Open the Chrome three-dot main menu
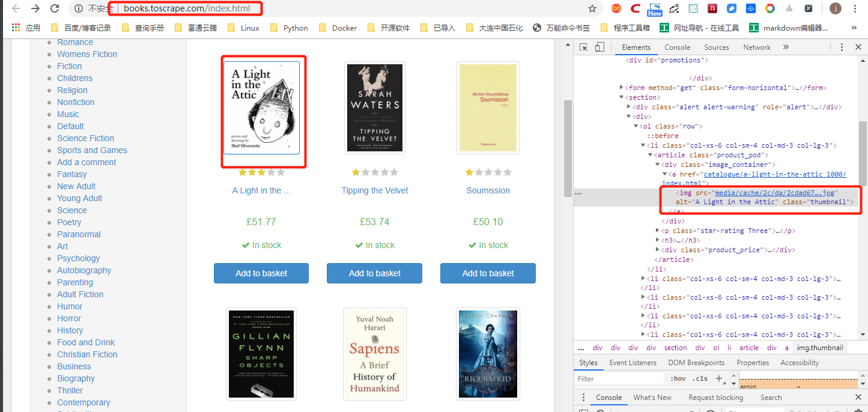The image size is (868, 412). tap(855, 8)
